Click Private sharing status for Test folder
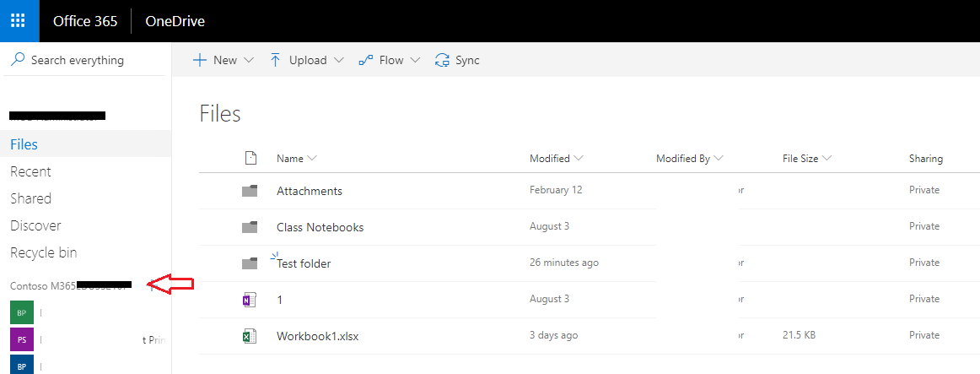This screenshot has height=374, width=980. tap(923, 262)
